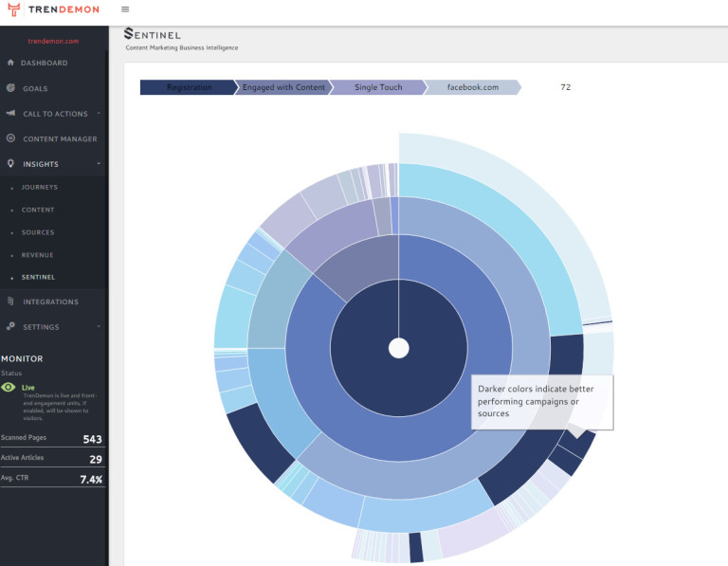Click the trendemon.com site link
The height and width of the screenshot is (566, 728).
[x=53, y=41]
